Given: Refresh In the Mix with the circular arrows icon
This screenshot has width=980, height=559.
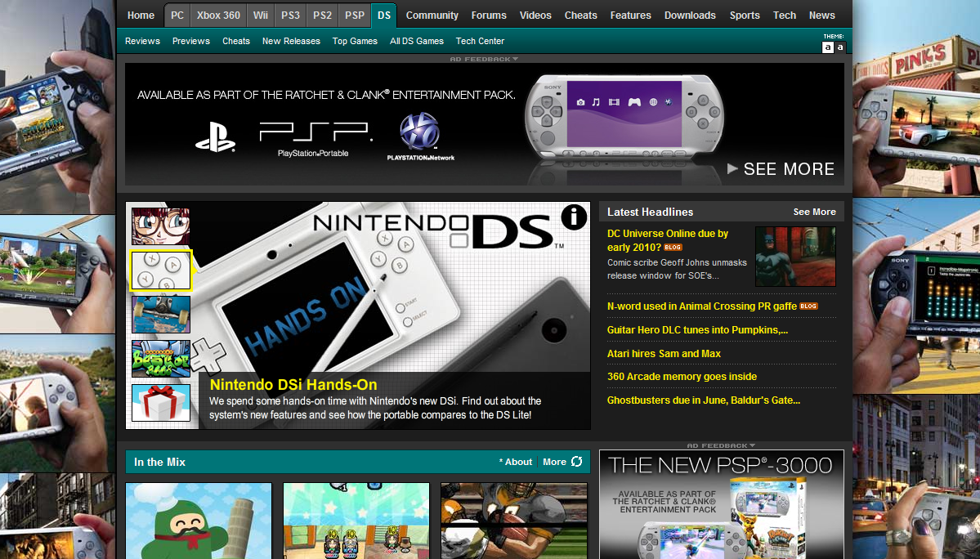Looking at the screenshot, I should pyautogui.click(x=577, y=462).
